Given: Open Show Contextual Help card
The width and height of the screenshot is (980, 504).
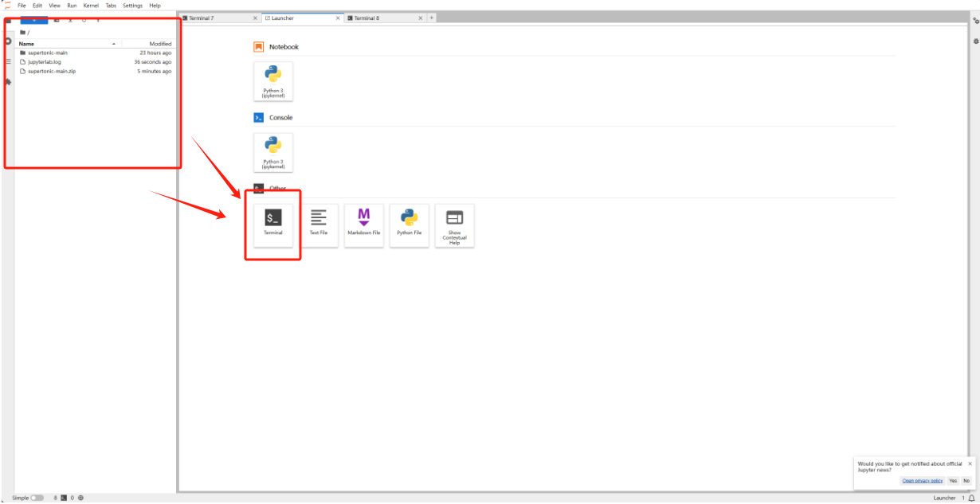Looking at the screenshot, I should [455, 225].
